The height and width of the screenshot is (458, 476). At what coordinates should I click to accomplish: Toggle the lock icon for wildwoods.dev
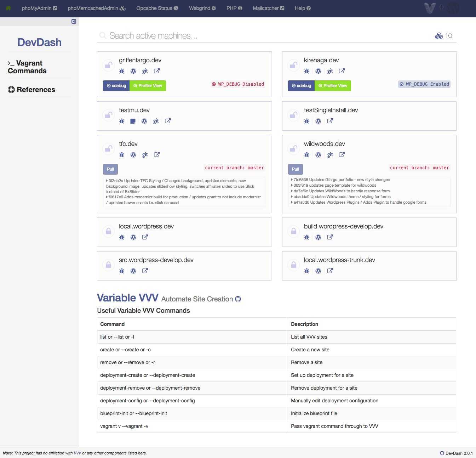(293, 148)
